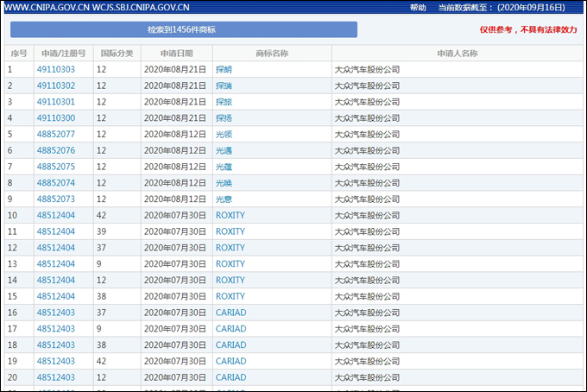Image resolution: width=587 pixels, height=392 pixels.
Task: Open registration number 49110303
Action: [56, 70]
